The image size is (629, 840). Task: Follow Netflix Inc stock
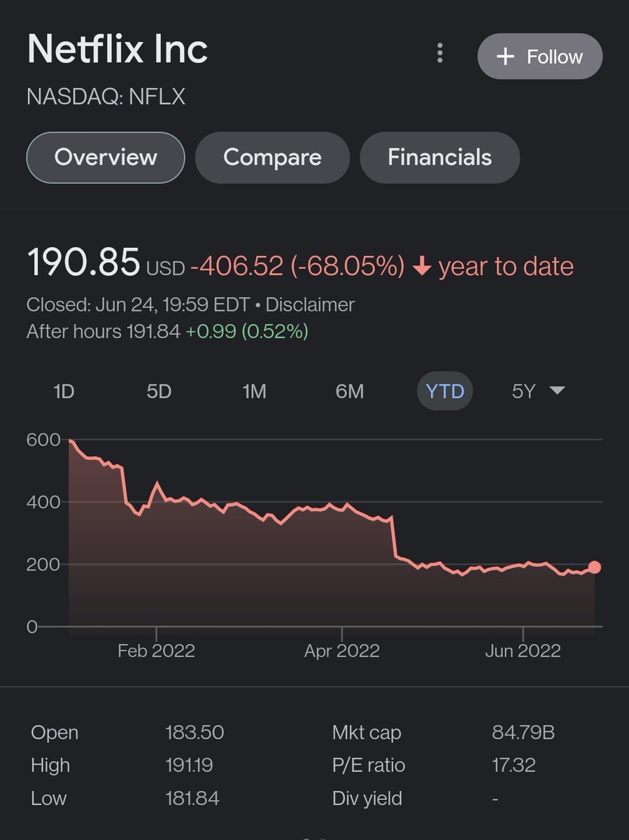click(x=539, y=57)
